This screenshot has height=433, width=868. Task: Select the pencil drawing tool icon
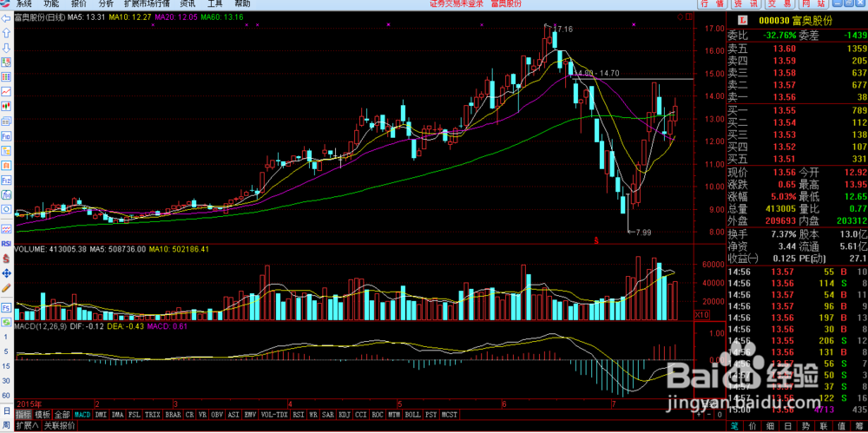(x=6, y=288)
